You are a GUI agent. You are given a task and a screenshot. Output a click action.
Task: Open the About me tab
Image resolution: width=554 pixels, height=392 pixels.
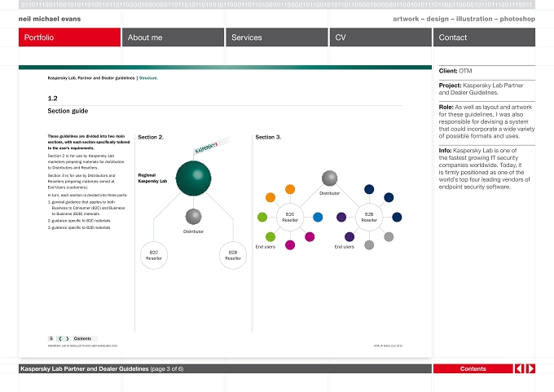pos(173,37)
